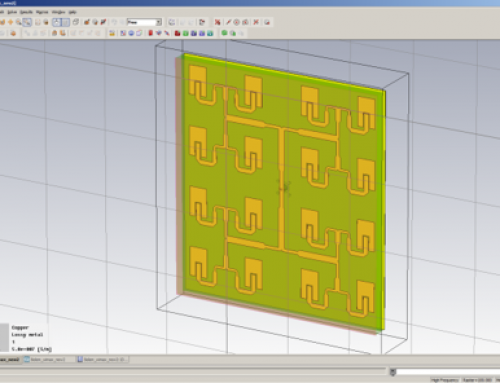Click the small icon left of the bottom input field

click(x=393, y=372)
